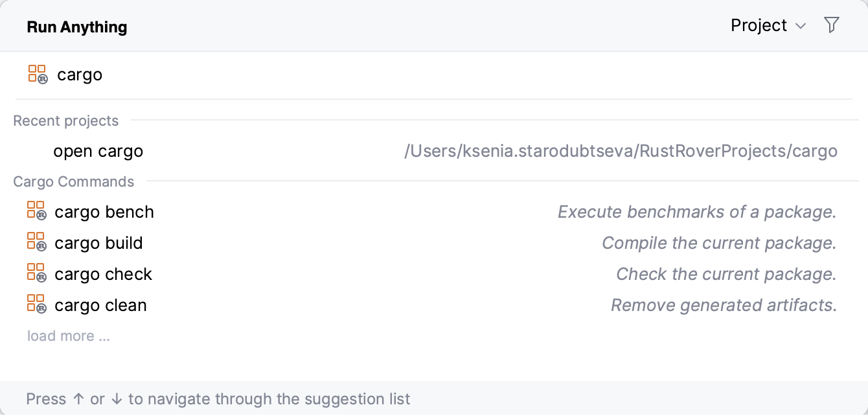This screenshot has width=868, height=416.
Task: Click 'Execute benchmarks of a package' description
Action: click(697, 212)
